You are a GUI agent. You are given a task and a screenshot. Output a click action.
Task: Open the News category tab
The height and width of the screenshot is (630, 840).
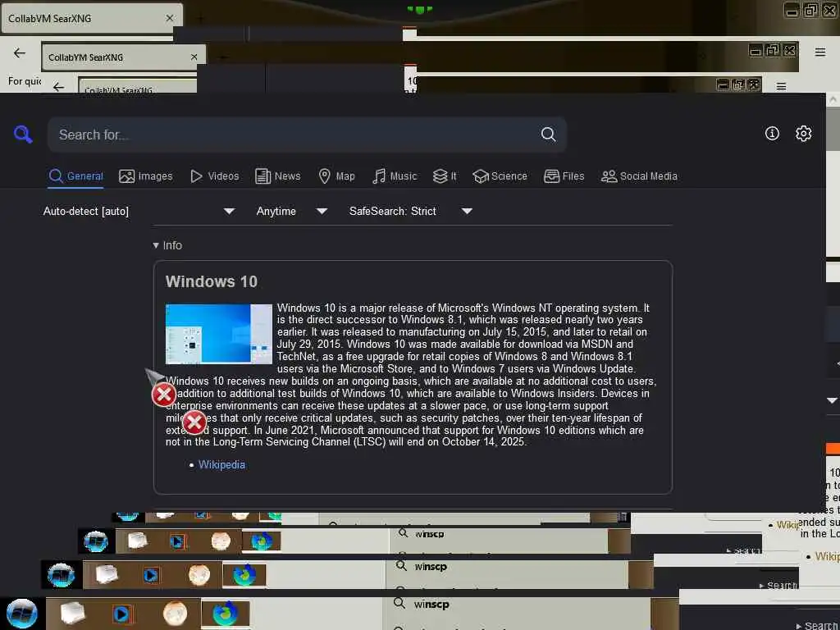point(278,176)
